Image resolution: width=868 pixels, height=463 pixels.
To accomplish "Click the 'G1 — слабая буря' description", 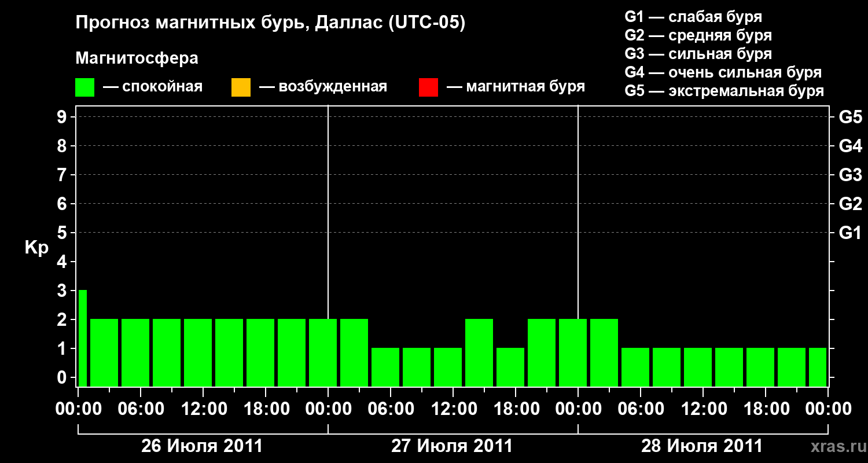I will 693,17.
